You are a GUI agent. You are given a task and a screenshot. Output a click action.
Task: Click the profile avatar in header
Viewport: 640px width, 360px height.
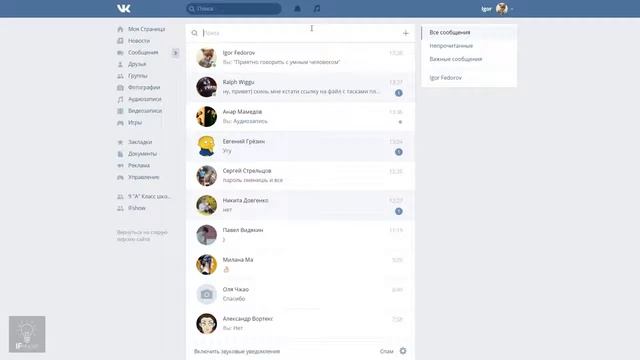(502, 9)
